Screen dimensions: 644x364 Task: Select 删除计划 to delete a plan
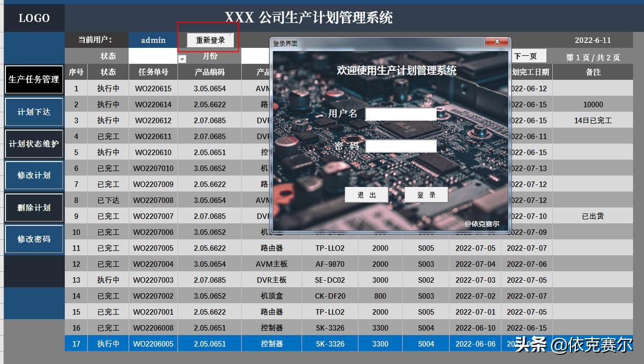click(x=34, y=208)
